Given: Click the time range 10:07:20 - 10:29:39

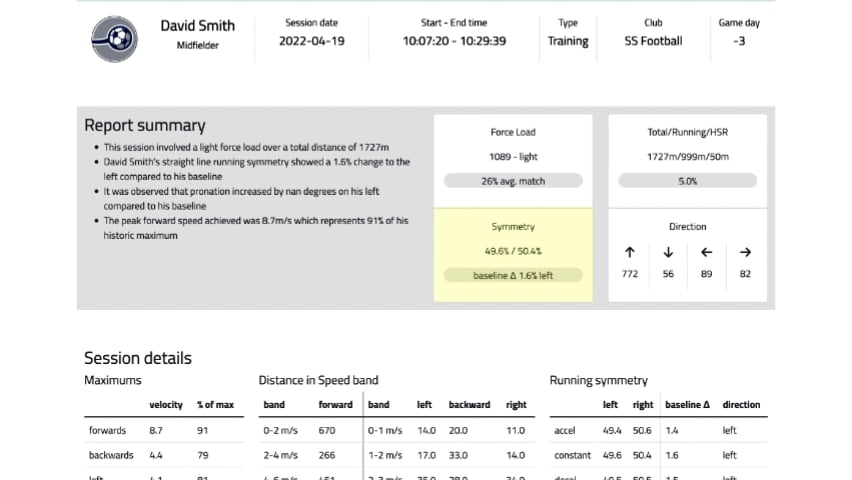Looking at the screenshot, I should coord(454,41).
